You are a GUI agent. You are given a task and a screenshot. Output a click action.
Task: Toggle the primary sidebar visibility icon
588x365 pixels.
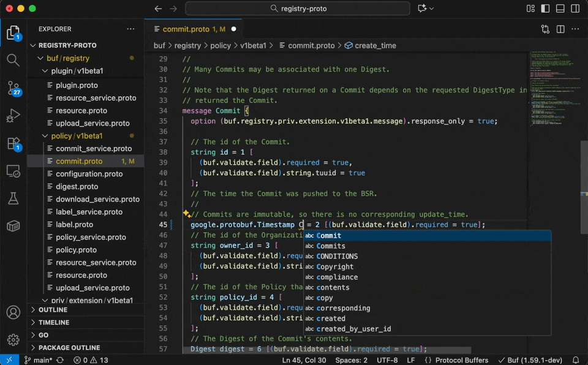[x=545, y=9]
